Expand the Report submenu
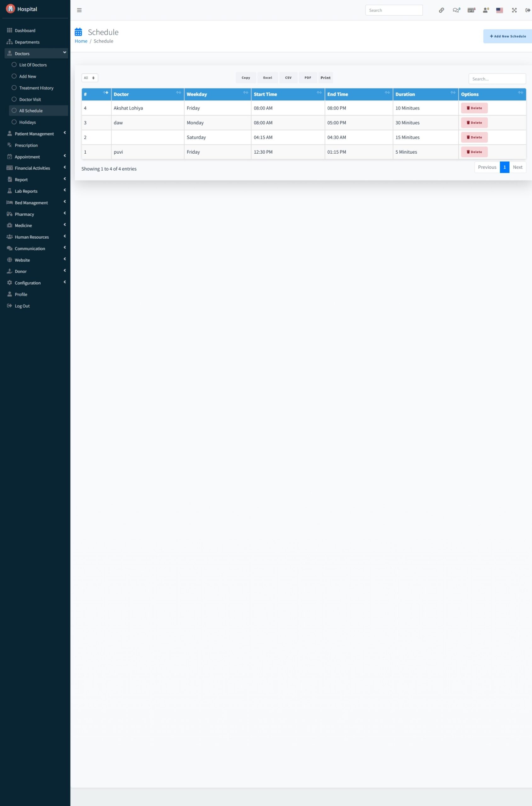This screenshot has width=532, height=806. [x=65, y=179]
